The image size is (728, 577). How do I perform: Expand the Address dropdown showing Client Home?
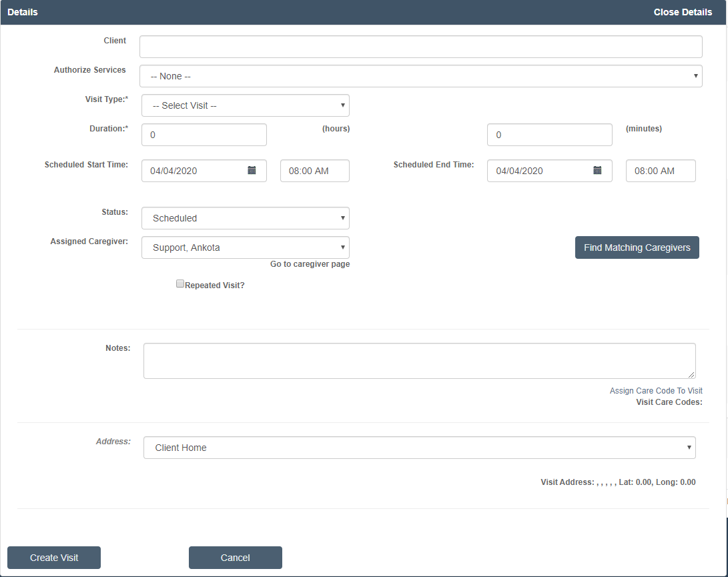tap(419, 448)
